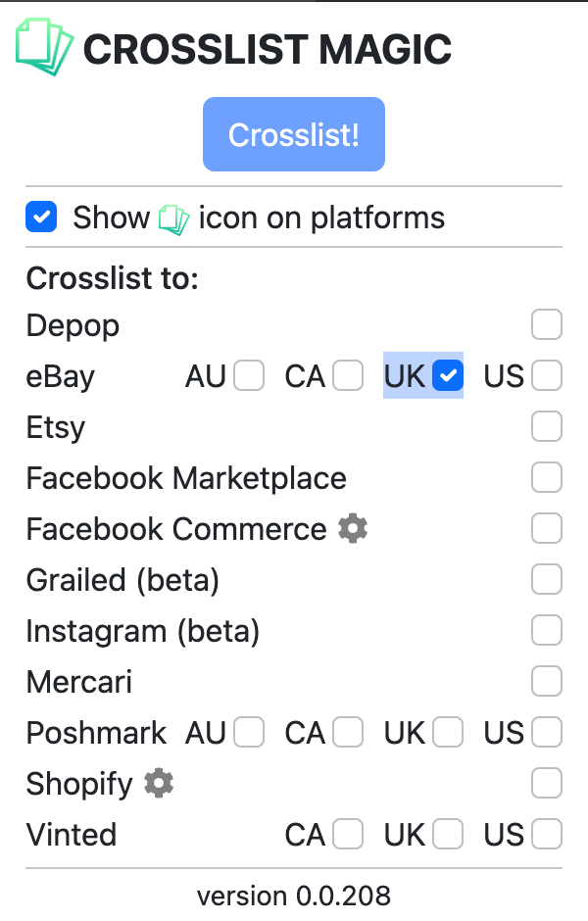Enable Instagram (beta) crosslisting
The image size is (588, 921).
tap(546, 630)
